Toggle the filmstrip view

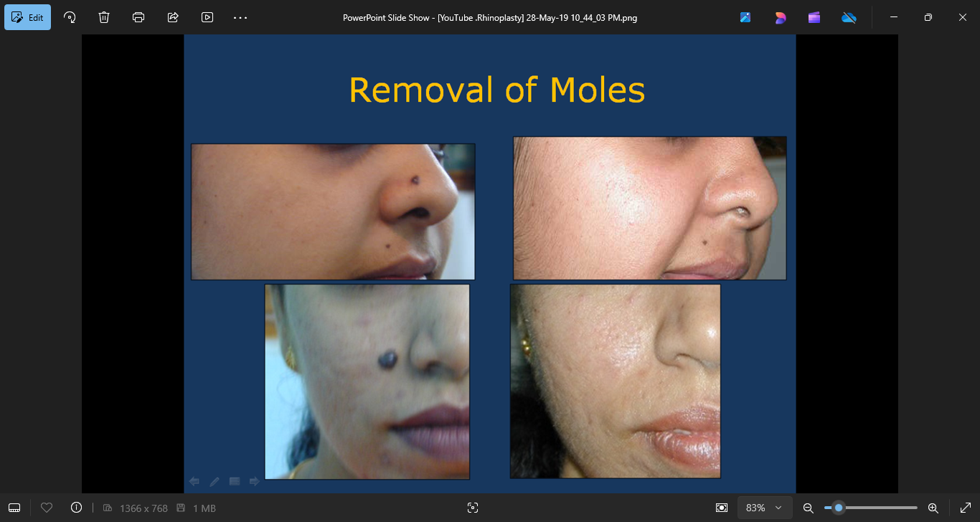coord(14,508)
